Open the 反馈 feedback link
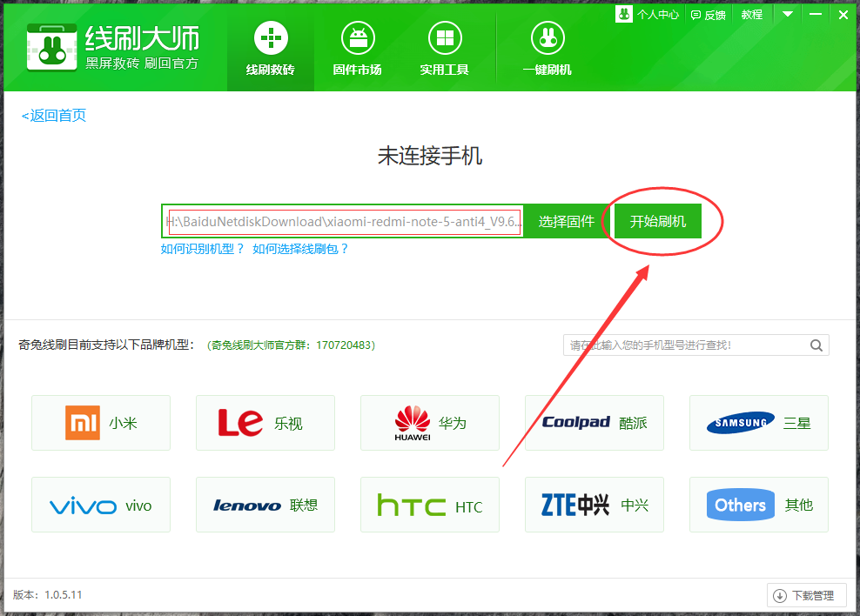860x616 pixels. point(708,15)
